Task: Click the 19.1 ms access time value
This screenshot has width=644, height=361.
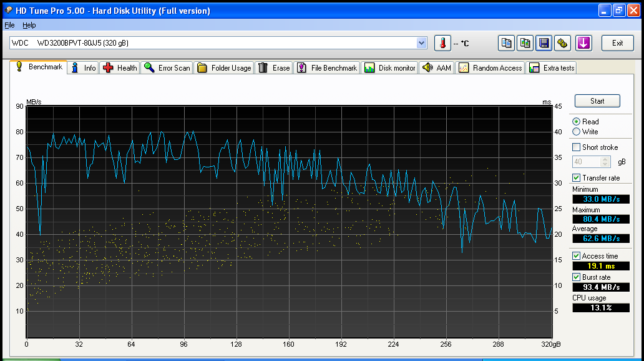Action: (x=601, y=266)
